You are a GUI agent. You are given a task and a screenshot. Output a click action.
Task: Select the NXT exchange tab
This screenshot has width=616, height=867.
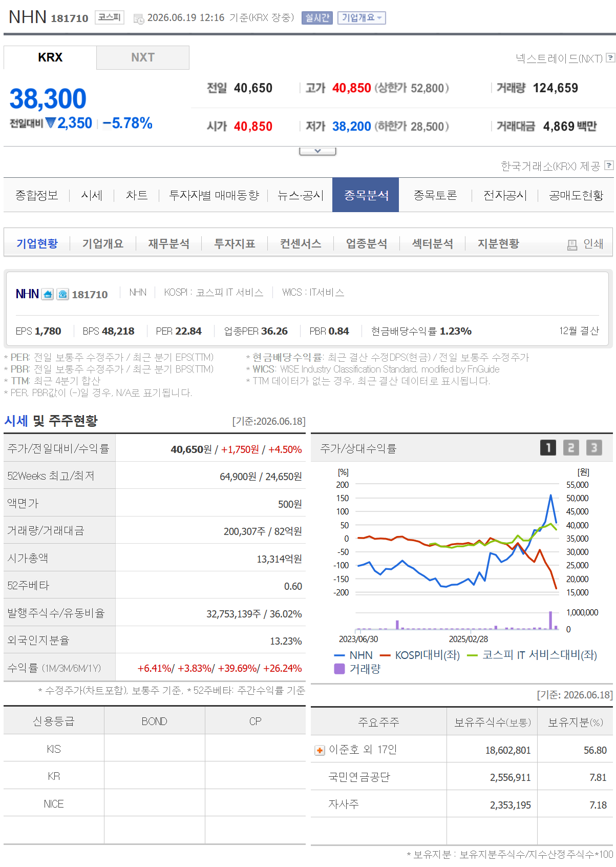coord(143,57)
